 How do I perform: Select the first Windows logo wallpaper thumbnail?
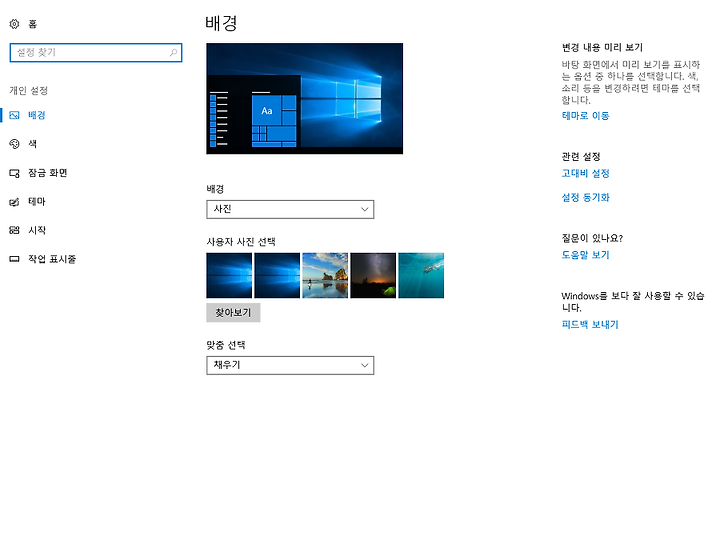(229, 276)
